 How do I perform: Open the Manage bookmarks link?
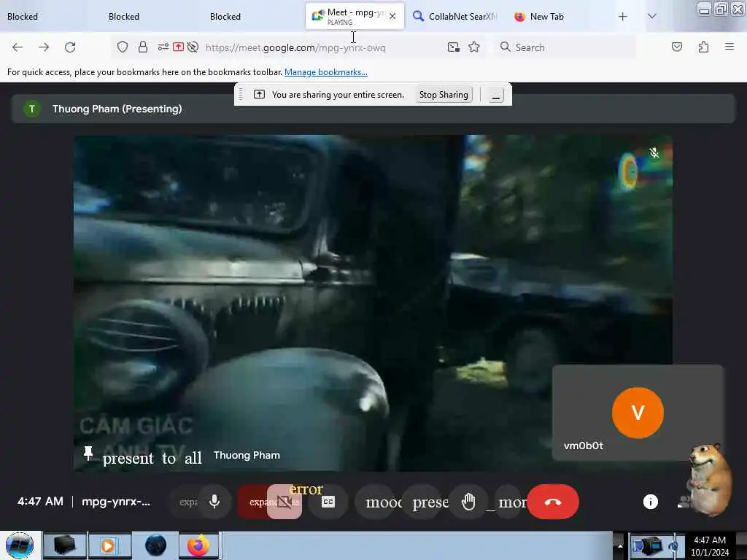point(326,72)
